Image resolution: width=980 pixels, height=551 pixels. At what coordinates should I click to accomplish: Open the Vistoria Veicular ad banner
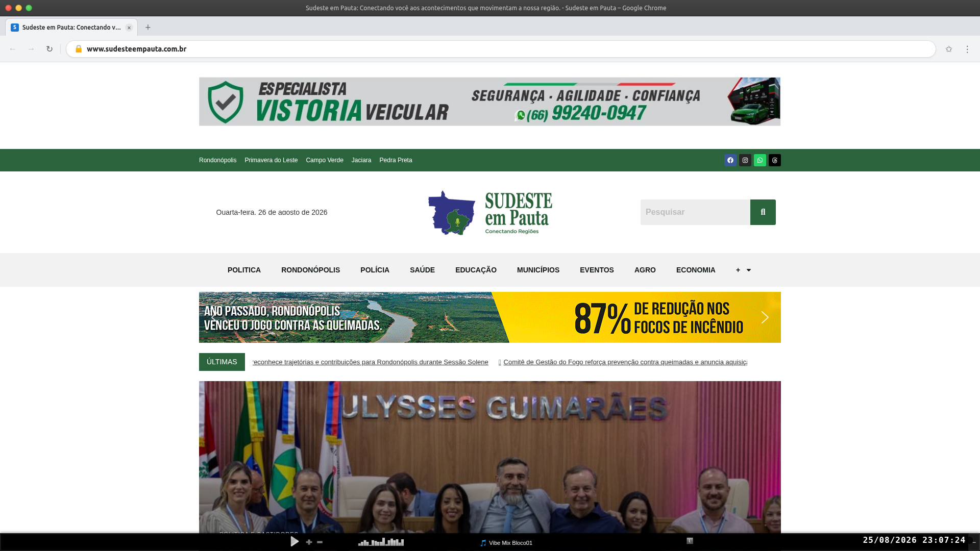[x=489, y=102]
